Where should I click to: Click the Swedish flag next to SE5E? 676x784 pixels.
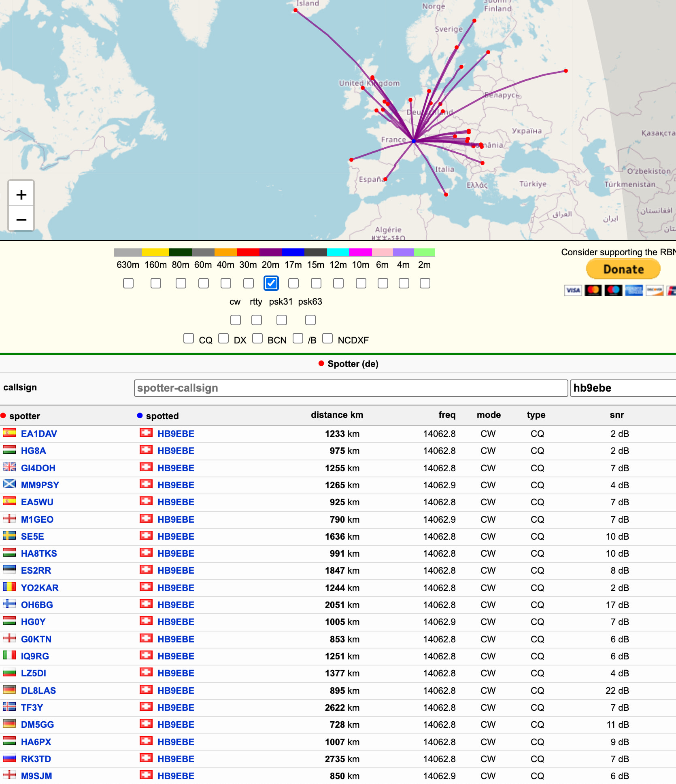[9, 536]
